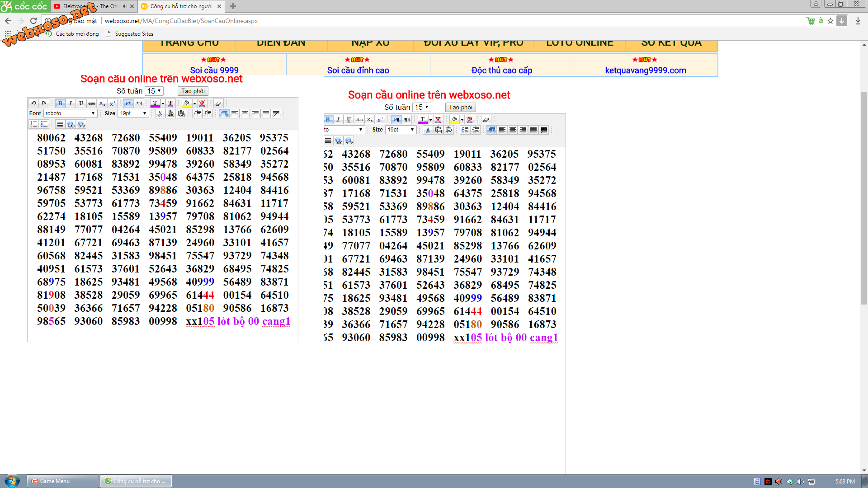
Task: Insert a horizontal rule in the left editor
Action: click(60, 124)
